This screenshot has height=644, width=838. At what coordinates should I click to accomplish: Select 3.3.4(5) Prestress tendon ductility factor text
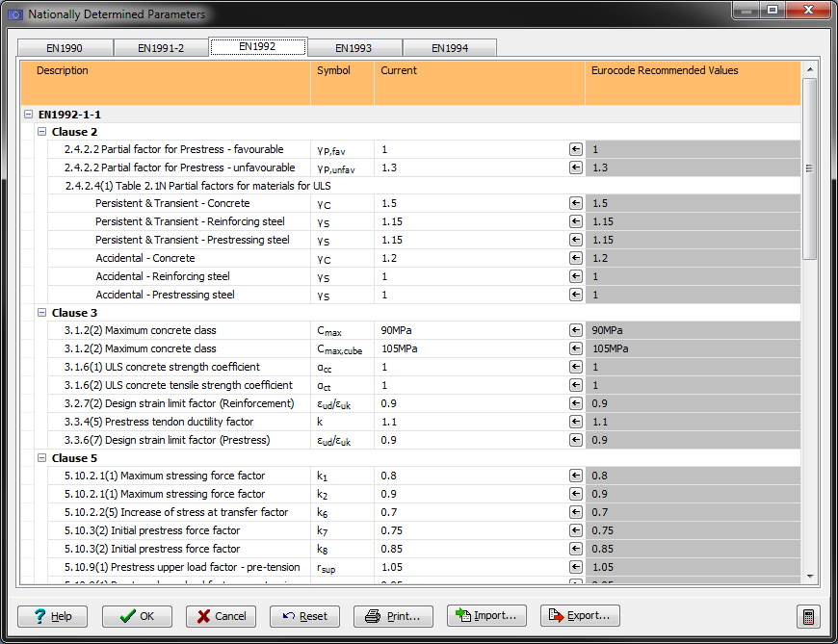pyautogui.click(x=159, y=422)
